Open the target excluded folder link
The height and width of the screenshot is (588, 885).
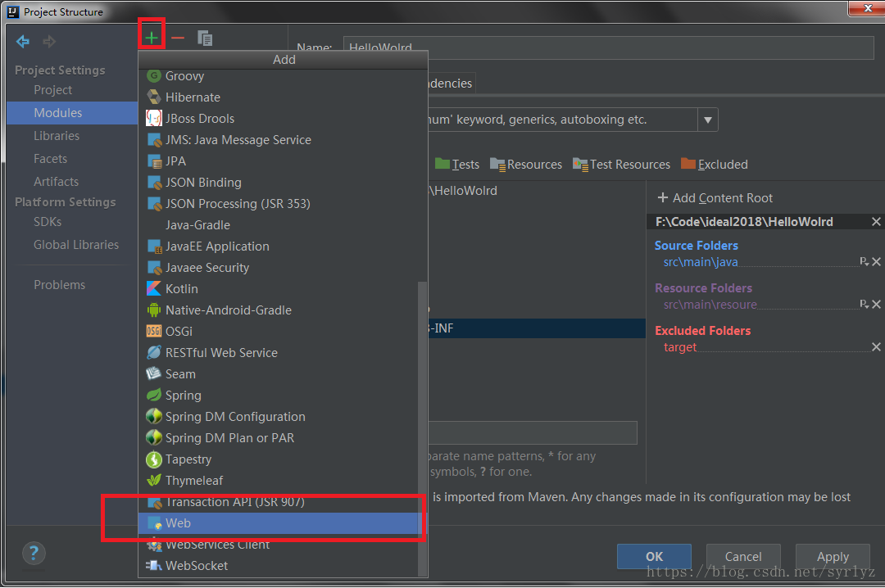680,347
